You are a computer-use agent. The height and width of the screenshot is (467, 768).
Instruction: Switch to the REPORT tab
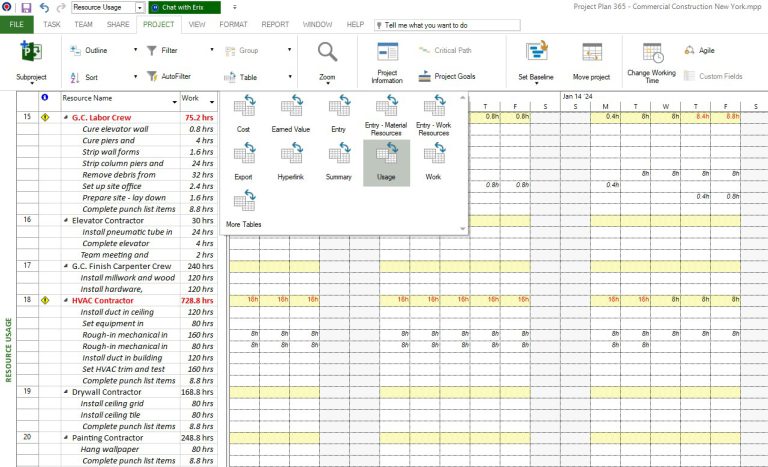(x=275, y=25)
